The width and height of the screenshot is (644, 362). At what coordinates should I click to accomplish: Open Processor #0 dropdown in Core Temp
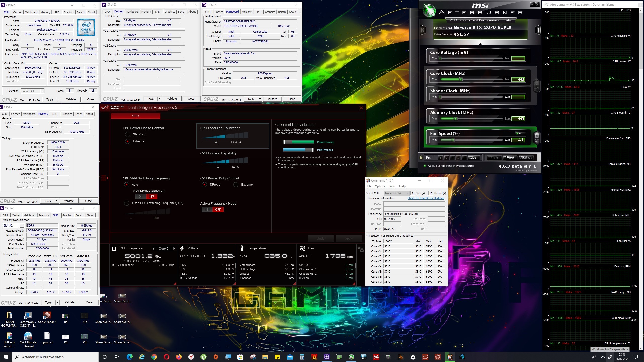coord(396,193)
